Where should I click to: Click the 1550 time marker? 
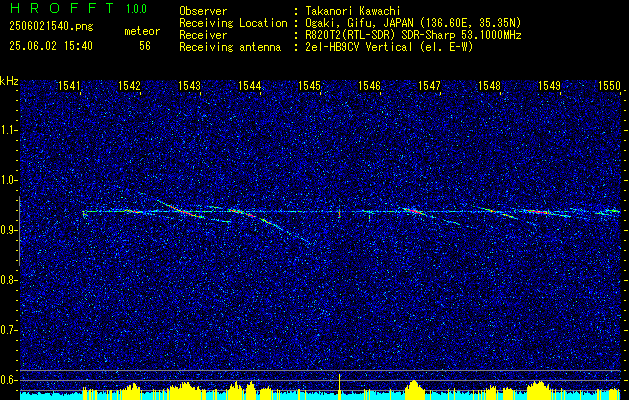(609, 85)
